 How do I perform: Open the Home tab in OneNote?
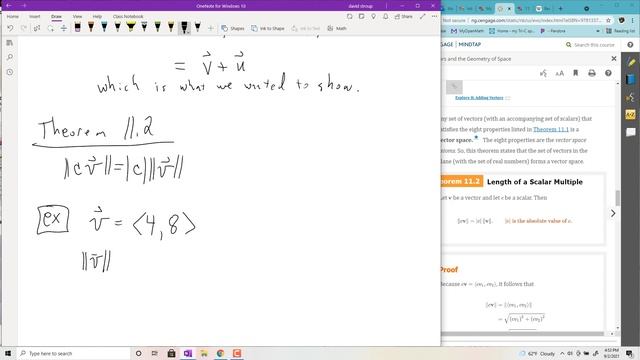point(13,17)
